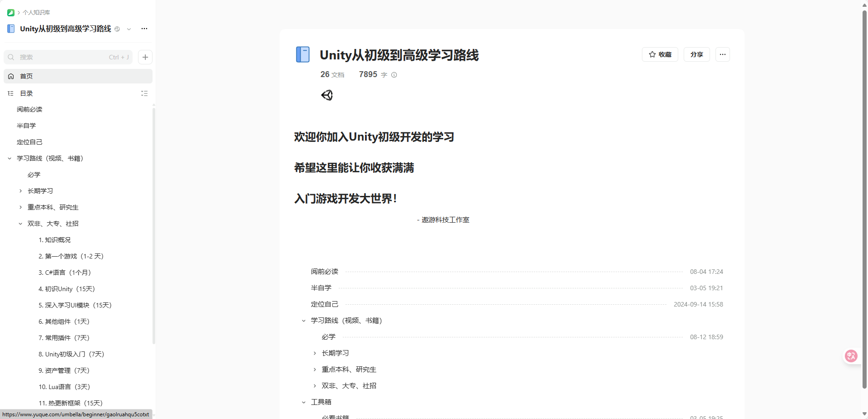Open the 遨游科技工作室 link
Screen dimensions: 868x419
pyautogui.click(x=445, y=220)
